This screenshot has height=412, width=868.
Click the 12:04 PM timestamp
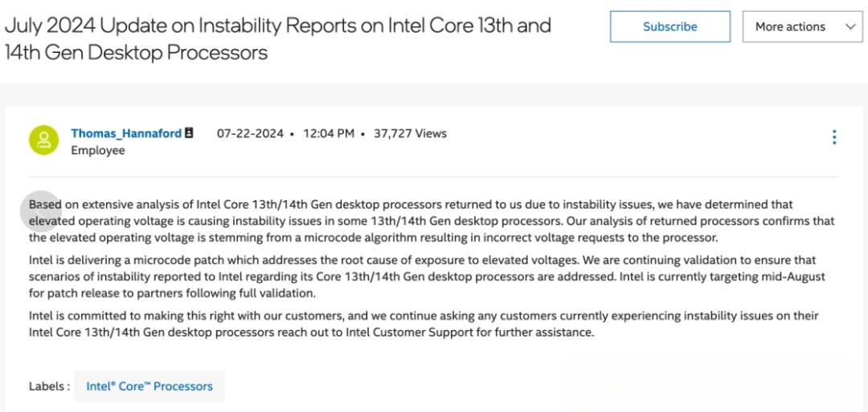coord(329,133)
